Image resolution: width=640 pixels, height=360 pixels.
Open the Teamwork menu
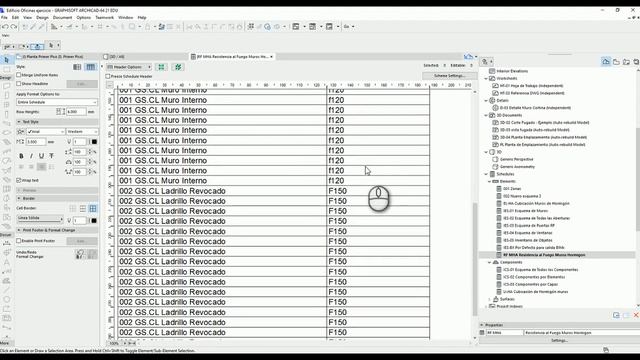pos(104,18)
